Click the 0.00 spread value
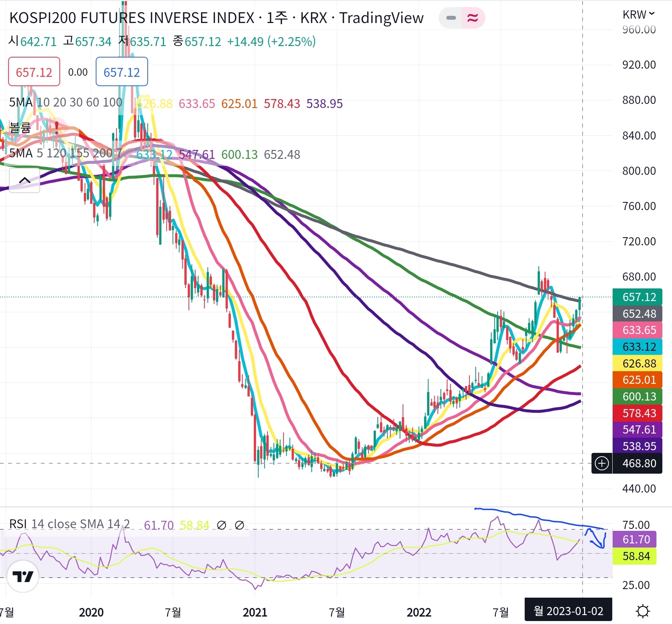The height and width of the screenshot is (624, 672). coord(78,72)
